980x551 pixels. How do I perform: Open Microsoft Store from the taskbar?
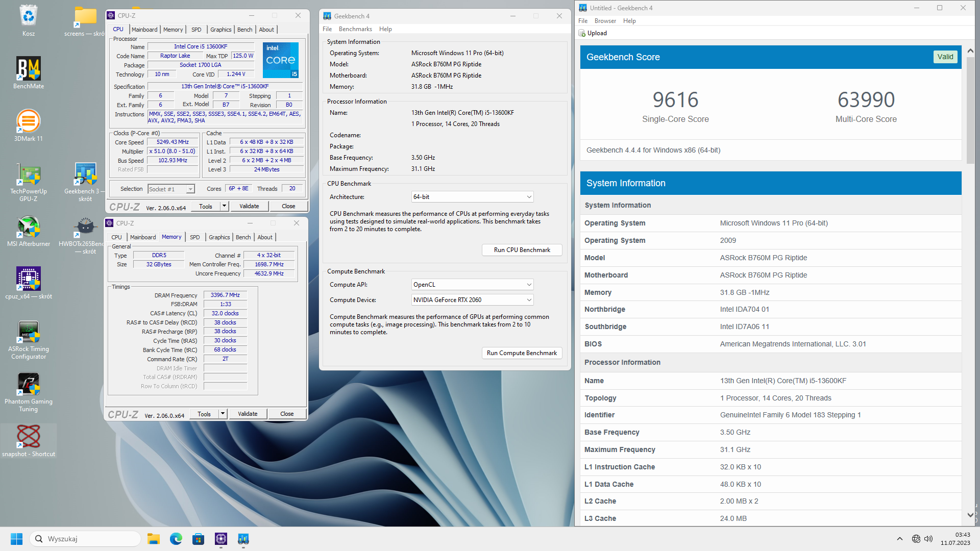pyautogui.click(x=199, y=539)
